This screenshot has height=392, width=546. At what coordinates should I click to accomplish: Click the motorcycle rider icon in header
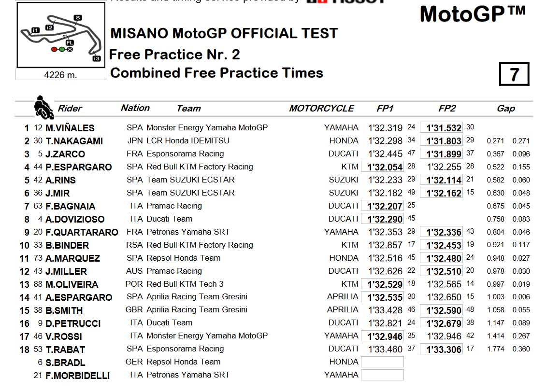point(43,107)
